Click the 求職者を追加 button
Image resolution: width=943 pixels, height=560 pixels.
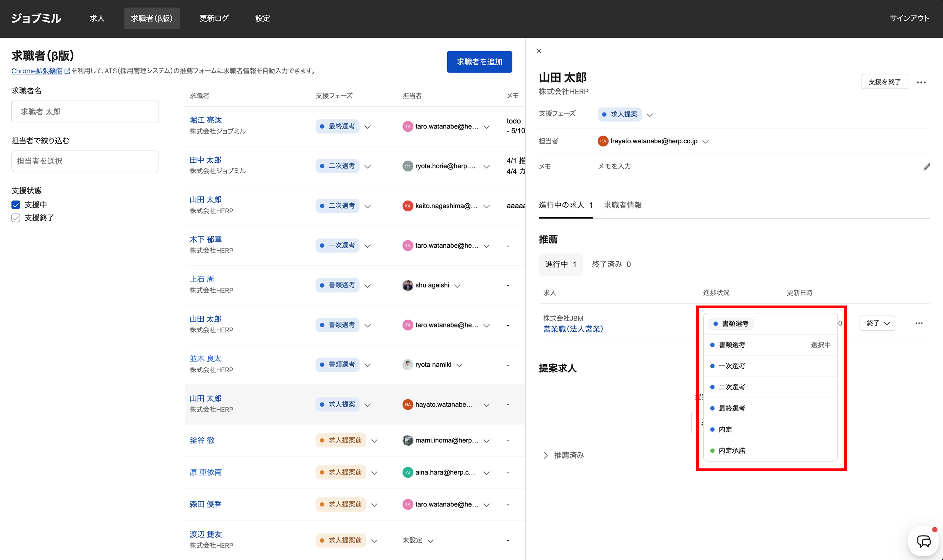479,61
